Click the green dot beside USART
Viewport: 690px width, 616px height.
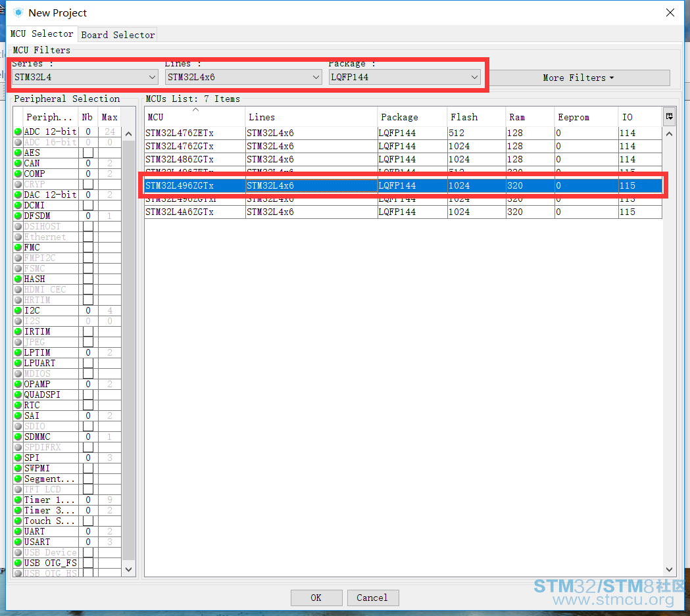pyautogui.click(x=18, y=542)
